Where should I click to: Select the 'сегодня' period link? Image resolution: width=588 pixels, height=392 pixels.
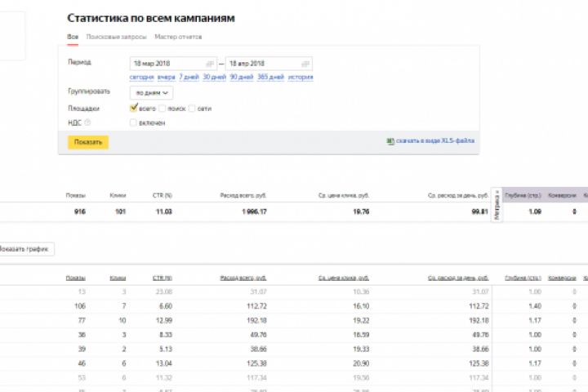click(x=142, y=77)
